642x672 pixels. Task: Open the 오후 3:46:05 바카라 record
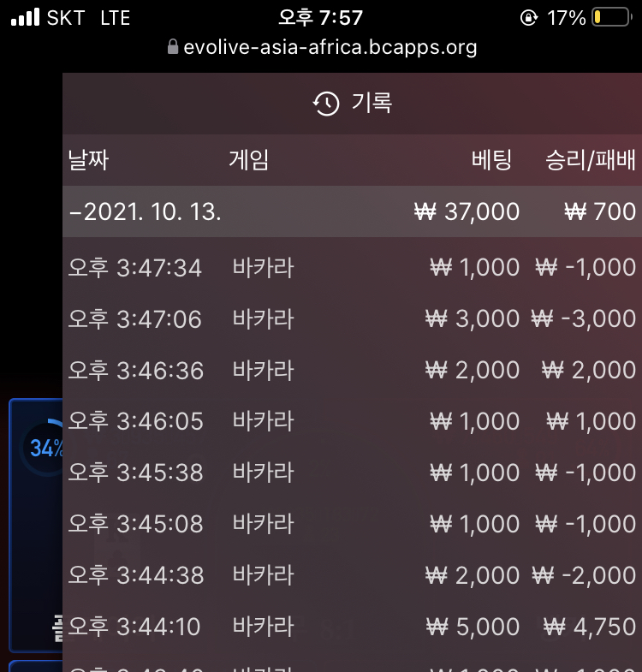pyautogui.click(x=352, y=421)
